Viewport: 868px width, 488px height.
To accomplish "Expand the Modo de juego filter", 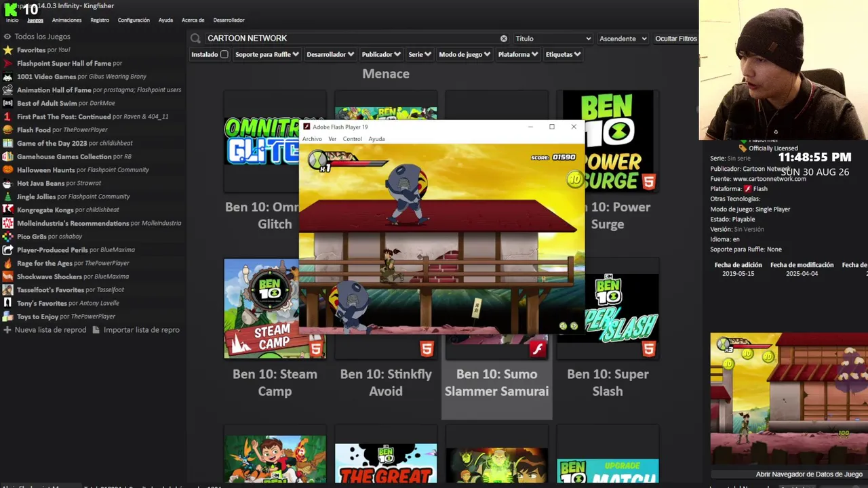I will pos(465,54).
